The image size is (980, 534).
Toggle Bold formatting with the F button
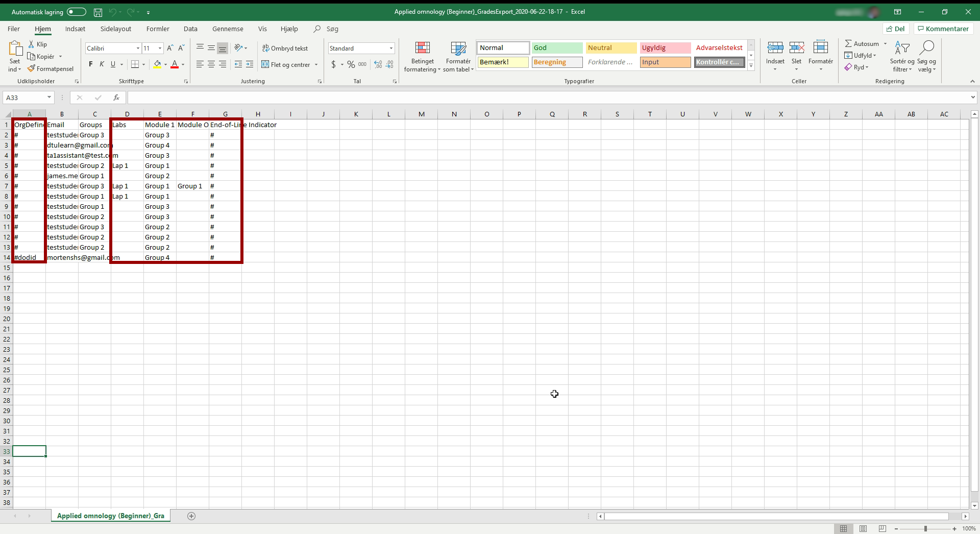91,64
